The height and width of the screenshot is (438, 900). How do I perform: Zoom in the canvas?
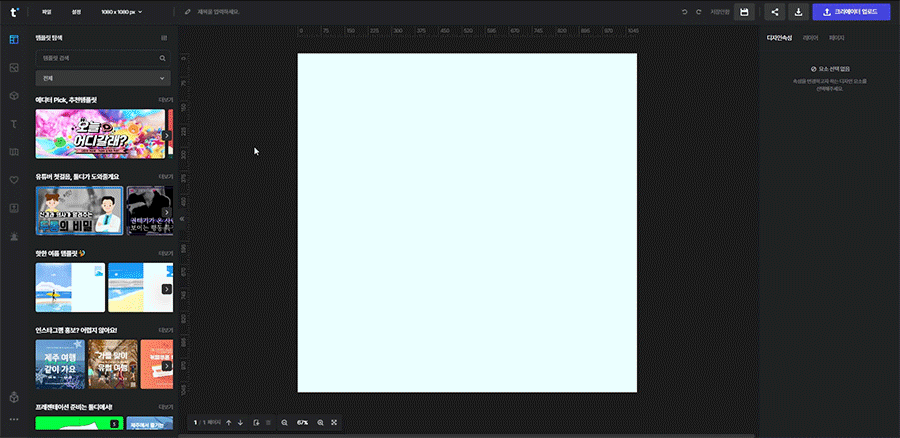(x=320, y=423)
